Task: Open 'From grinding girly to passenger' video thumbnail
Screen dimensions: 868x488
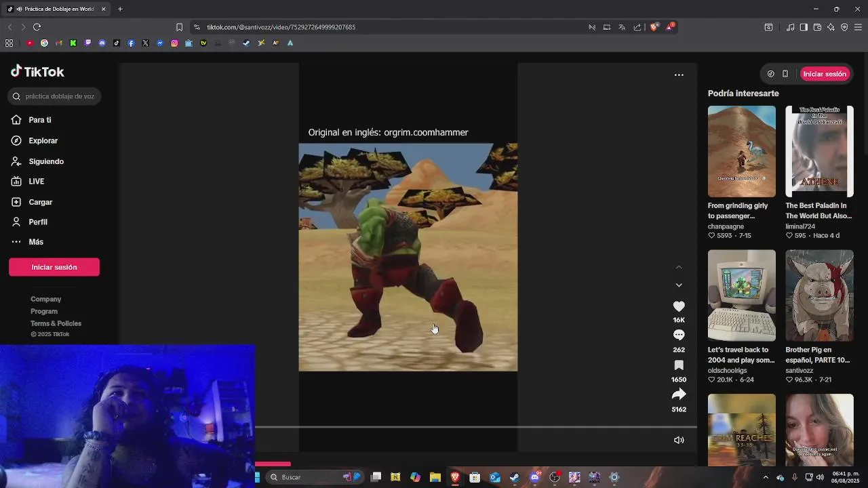Action: click(742, 151)
